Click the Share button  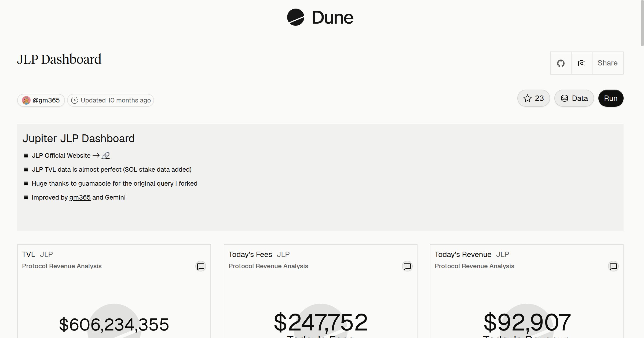click(608, 63)
